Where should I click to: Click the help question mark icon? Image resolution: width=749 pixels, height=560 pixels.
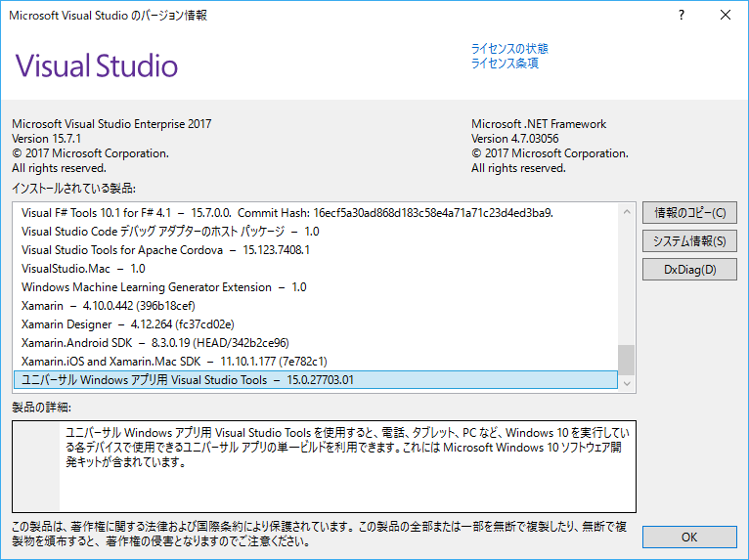682,16
